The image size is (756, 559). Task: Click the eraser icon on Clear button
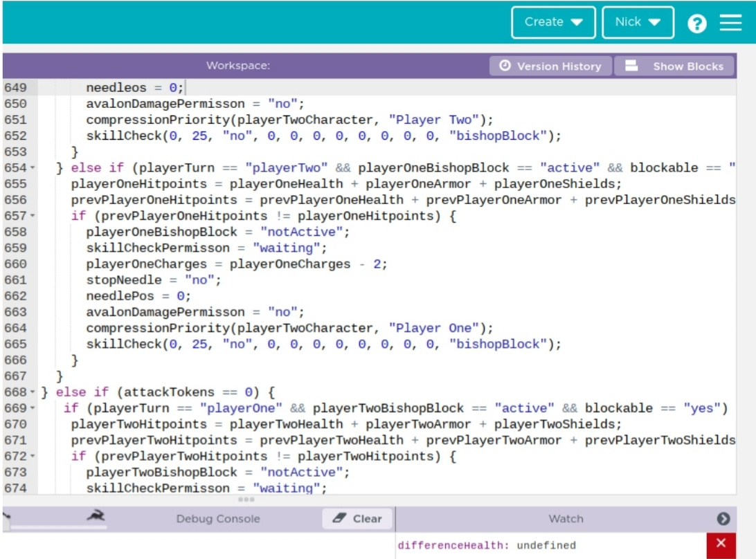tap(339, 518)
